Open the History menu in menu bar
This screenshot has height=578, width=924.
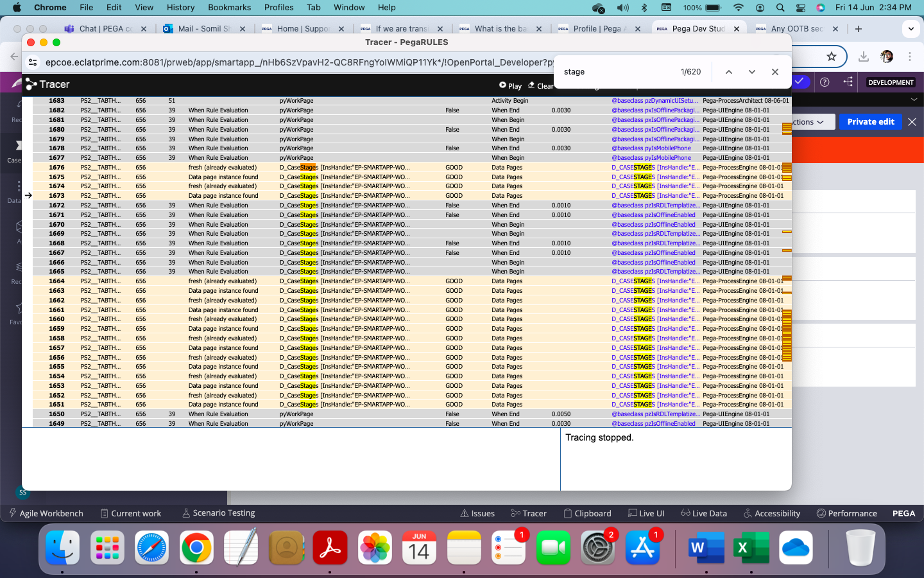(180, 7)
